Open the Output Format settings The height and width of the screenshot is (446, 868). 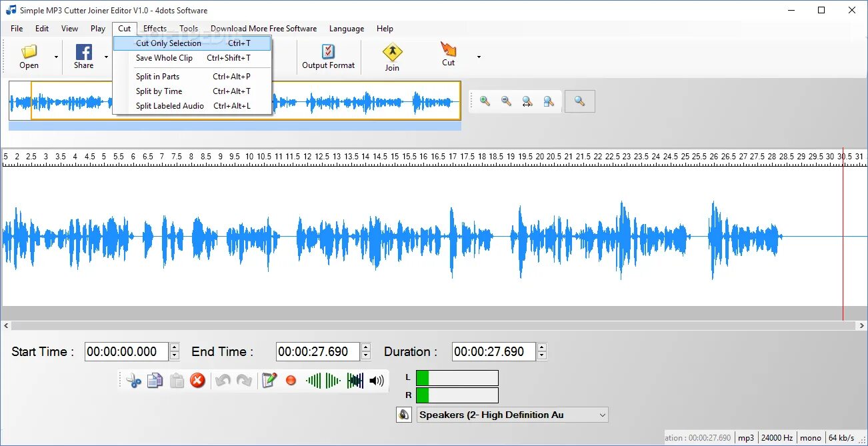[x=328, y=57]
